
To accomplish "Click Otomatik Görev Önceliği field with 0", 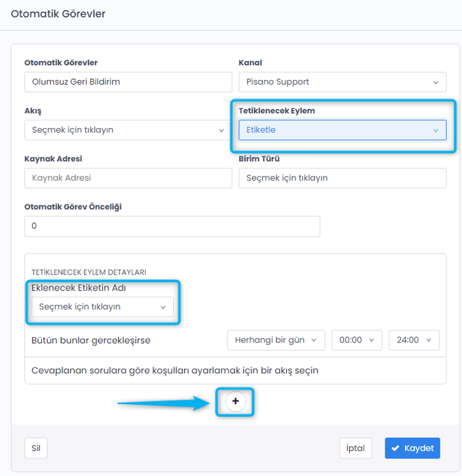I will point(172,226).
